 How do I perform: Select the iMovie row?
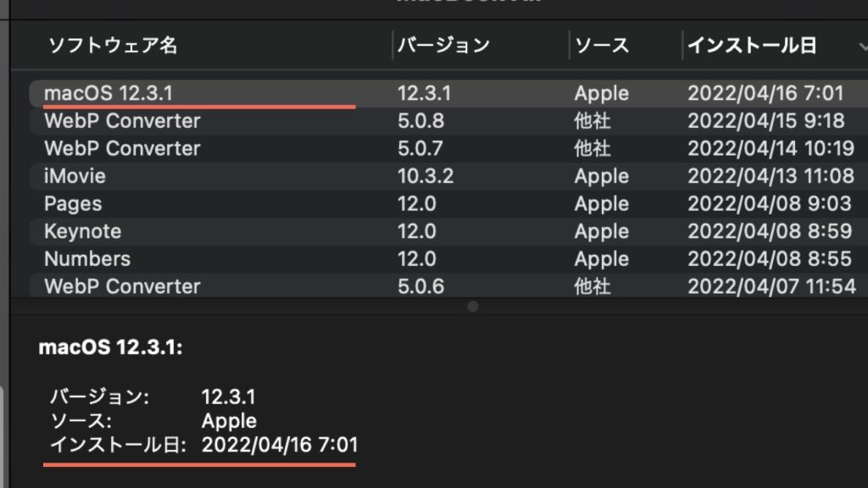pos(448,176)
